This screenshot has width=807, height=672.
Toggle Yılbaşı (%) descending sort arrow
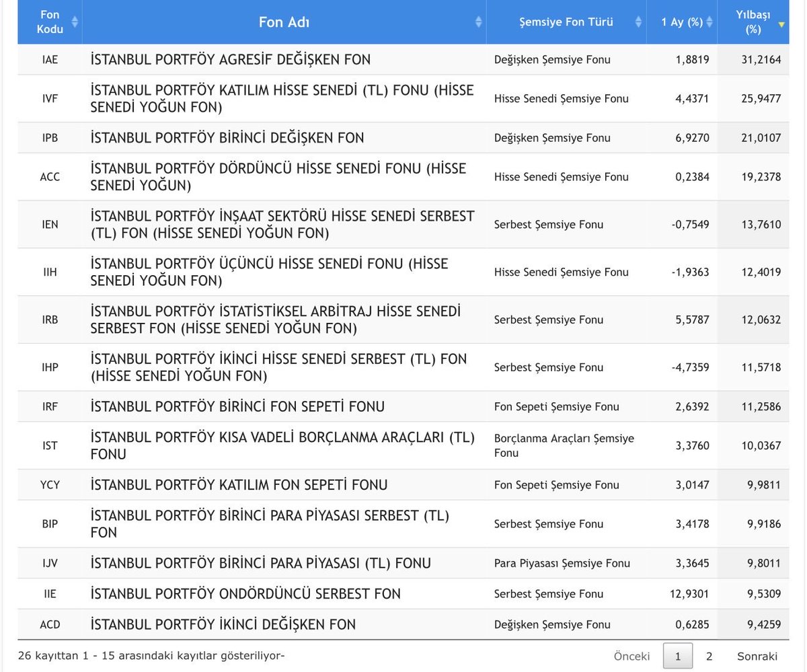(x=781, y=25)
